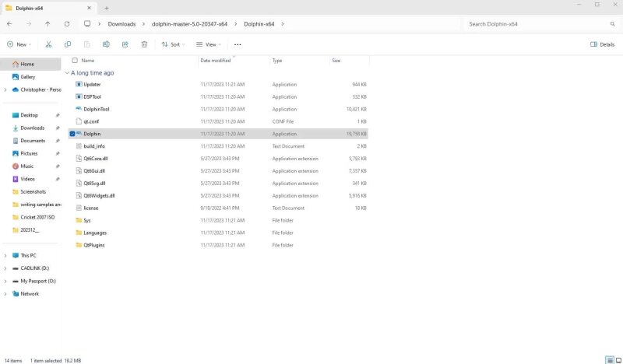The height and width of the screenshot is (364, 623).
Task: Click the Share icon in toolbar
Action: click(125, 44)
